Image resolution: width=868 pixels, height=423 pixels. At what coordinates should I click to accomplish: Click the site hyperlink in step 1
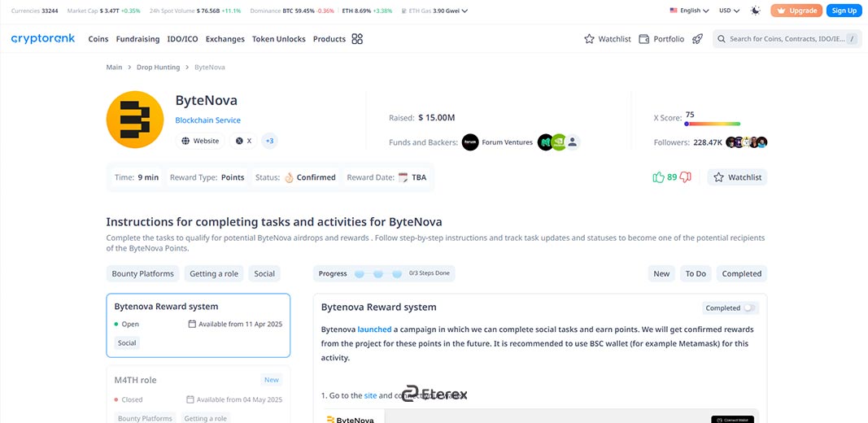click(x=370, y=395)
